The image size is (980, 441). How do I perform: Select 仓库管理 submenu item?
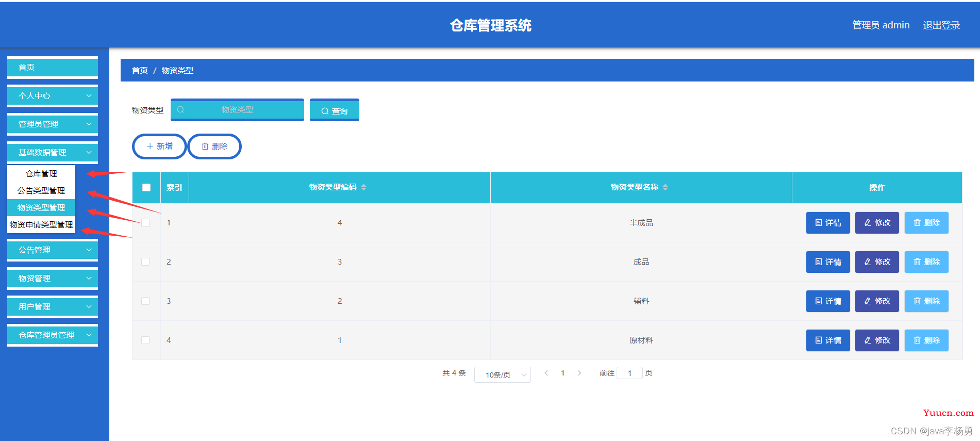[x=41, y=174]
